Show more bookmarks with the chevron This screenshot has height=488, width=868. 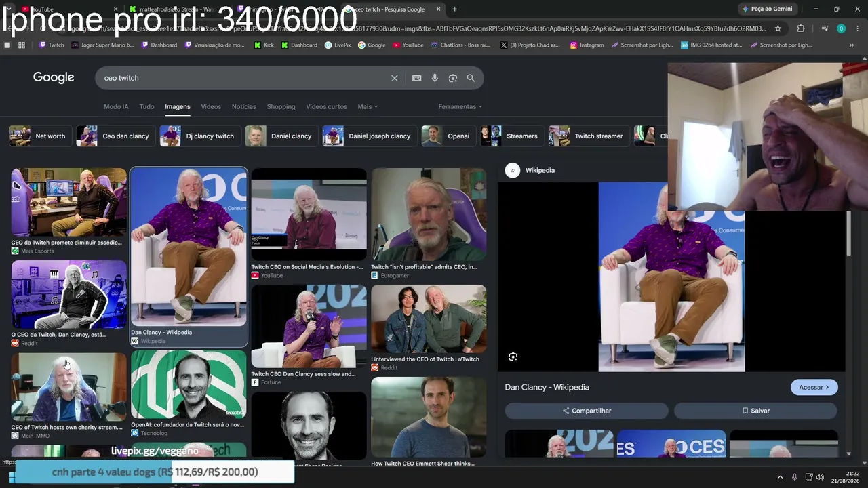click(x=851, y=45)
